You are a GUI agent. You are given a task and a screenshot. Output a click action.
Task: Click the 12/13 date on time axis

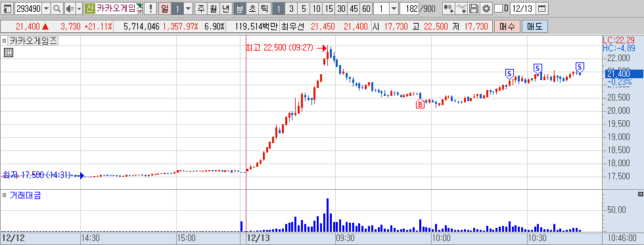tap(258, 238)
